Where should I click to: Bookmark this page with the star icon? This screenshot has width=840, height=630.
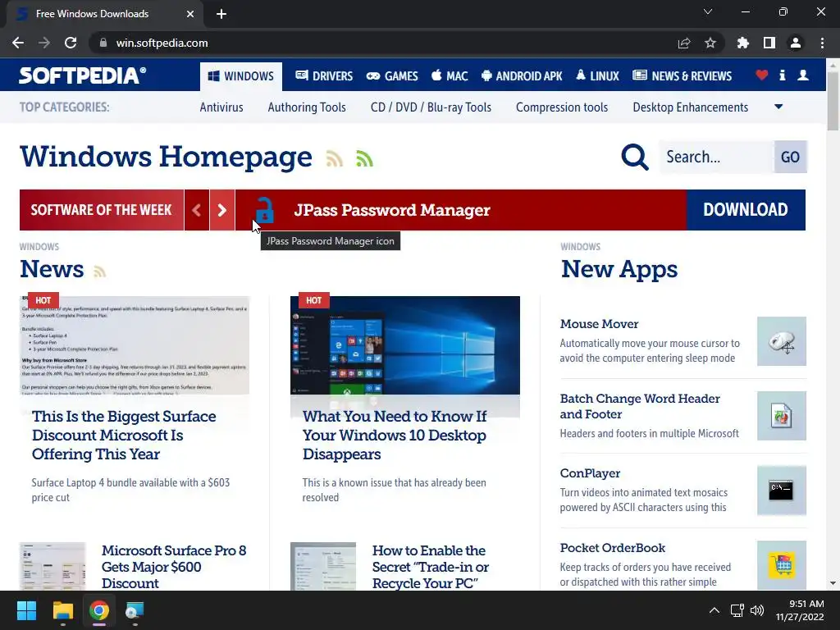pyautogui.click(x=710, y=43)
